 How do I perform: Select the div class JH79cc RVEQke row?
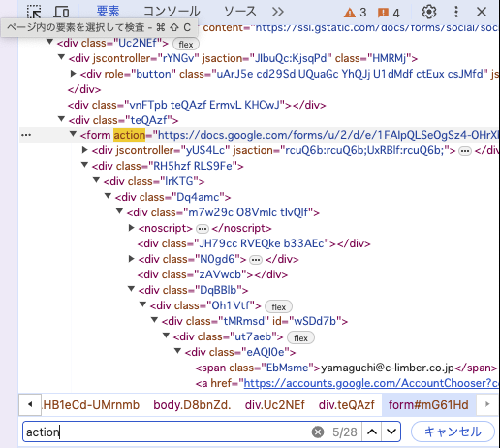254,243
